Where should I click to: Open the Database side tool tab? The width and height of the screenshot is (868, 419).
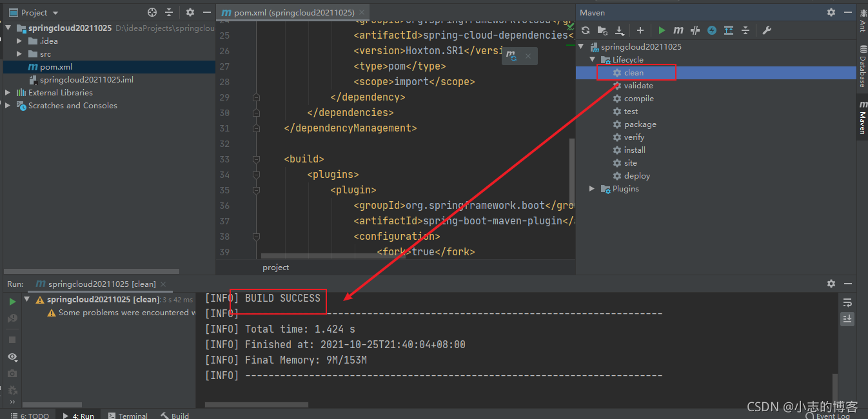click(x=862, y=66)
